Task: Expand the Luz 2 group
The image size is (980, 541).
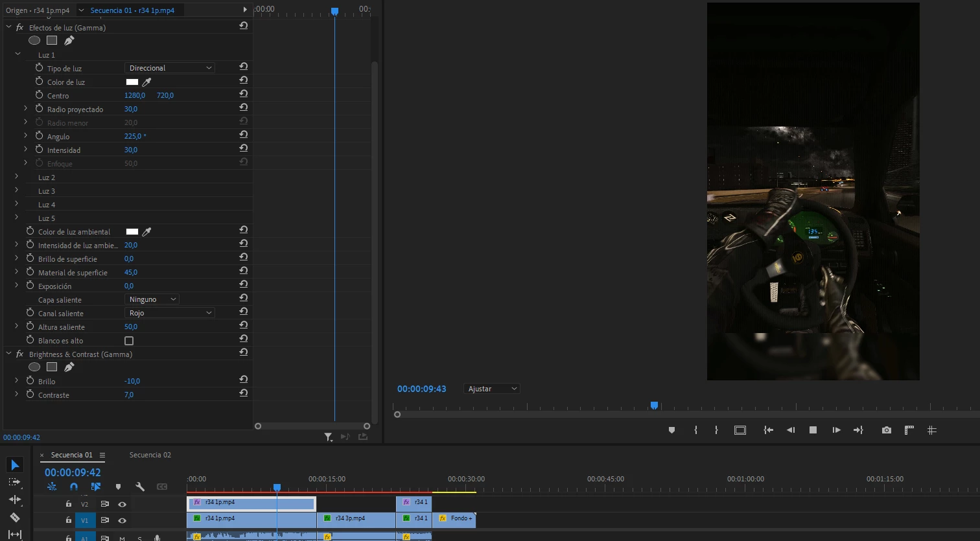Action: click(17, 177)
